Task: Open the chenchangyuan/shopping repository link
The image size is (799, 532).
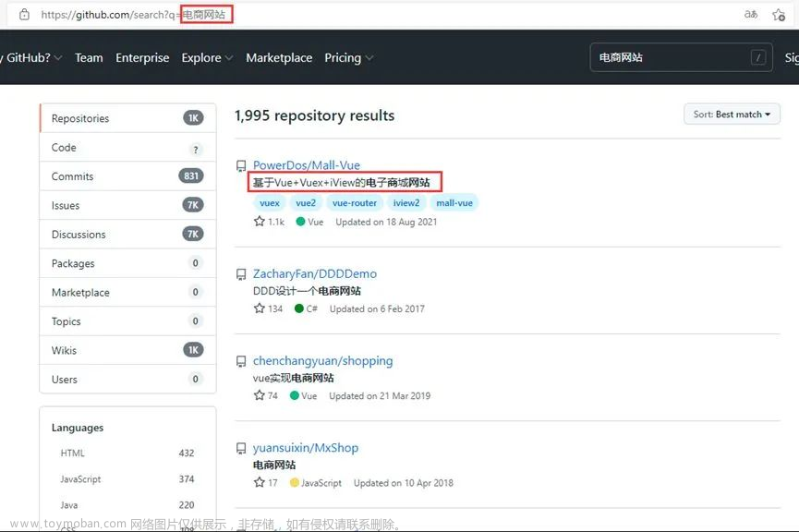Action: (323, 361)
